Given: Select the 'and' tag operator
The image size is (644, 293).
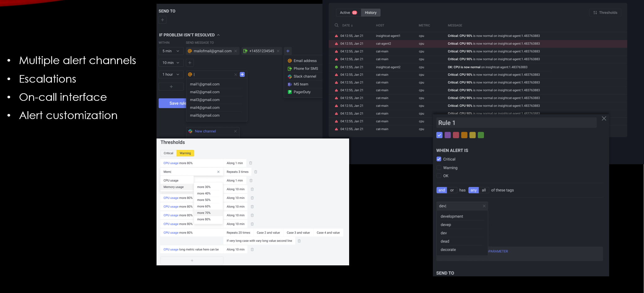Looking at the screenshot, I should point(442,190).
